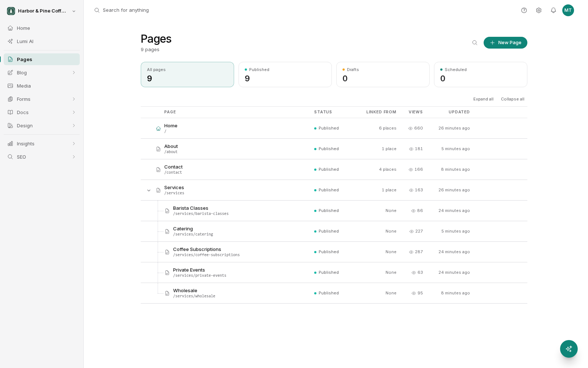Click the SEO magnifier icon in sidebar
Image resolution: width=588 pixels, height=368 pixels.
pos(10,157)
